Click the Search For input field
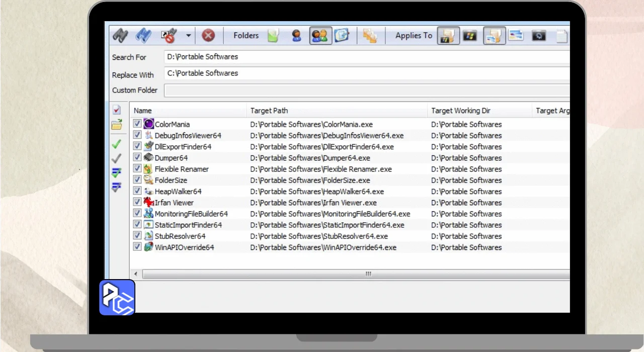This screenshot has height=352, width=644. coord(367,57)
